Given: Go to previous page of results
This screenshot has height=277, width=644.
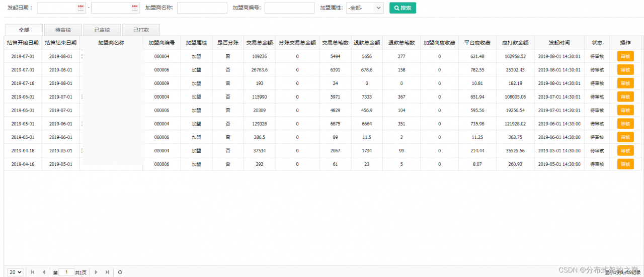Looking at the screenshot, I should (44, 272).
